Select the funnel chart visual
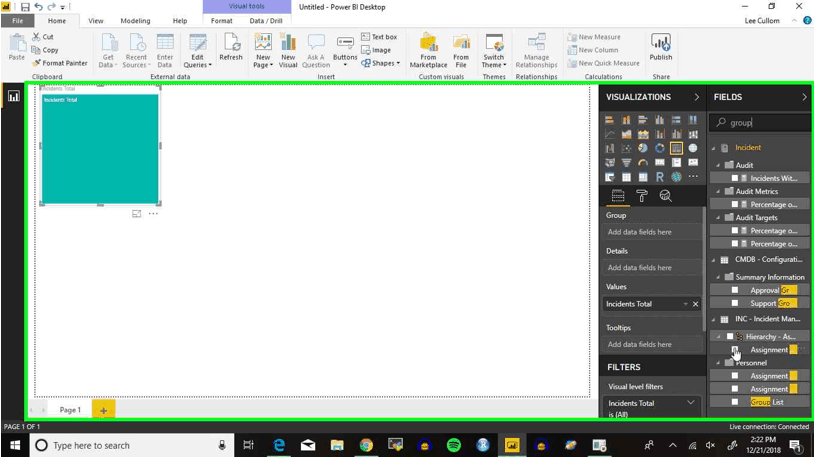 (626, 162)
